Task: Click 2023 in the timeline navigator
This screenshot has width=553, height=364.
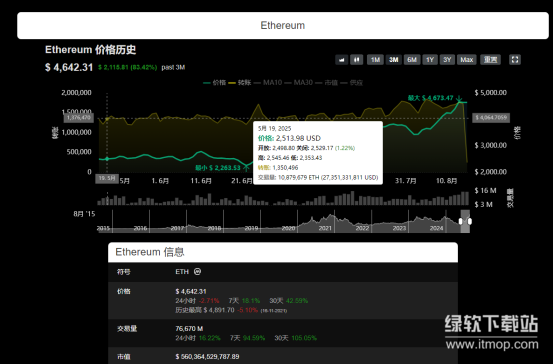Action: [399, 228]
